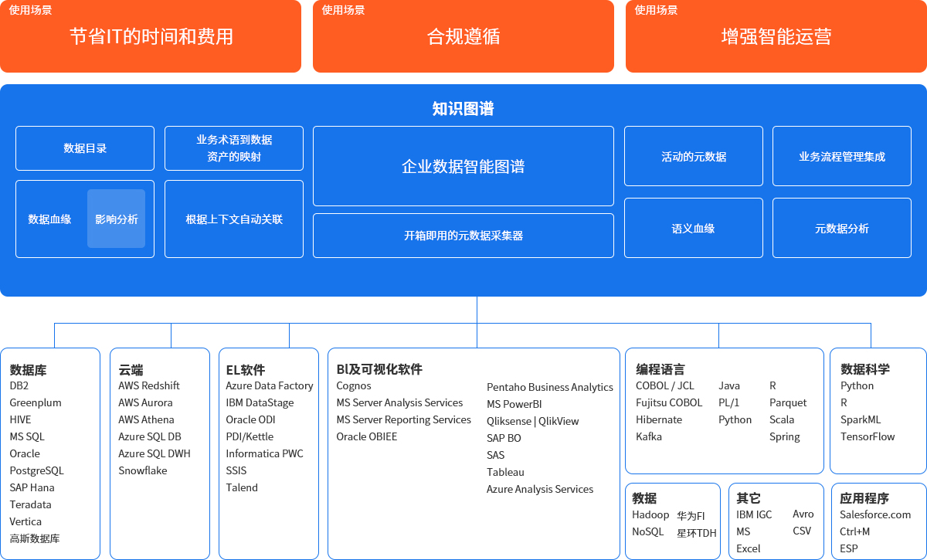Click the 数据科学 category heading
This screenshot has width=927, height=560.
(865, 369)
